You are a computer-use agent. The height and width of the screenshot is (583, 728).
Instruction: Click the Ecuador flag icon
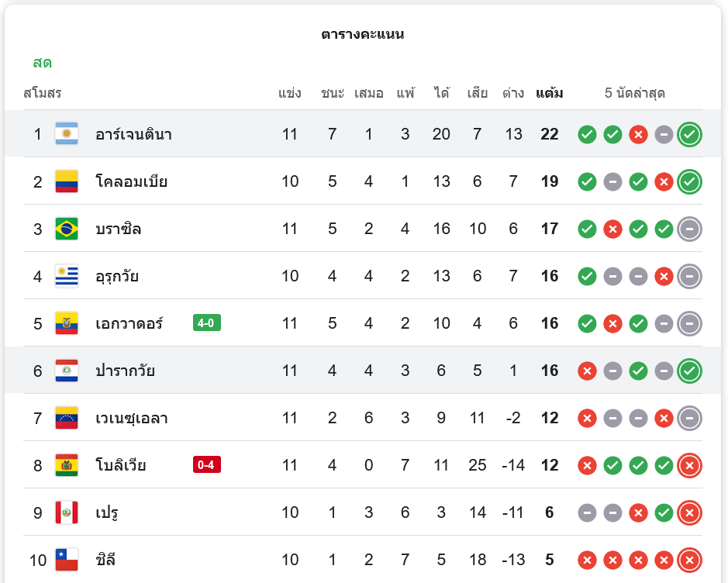click(x=67, y=323)
